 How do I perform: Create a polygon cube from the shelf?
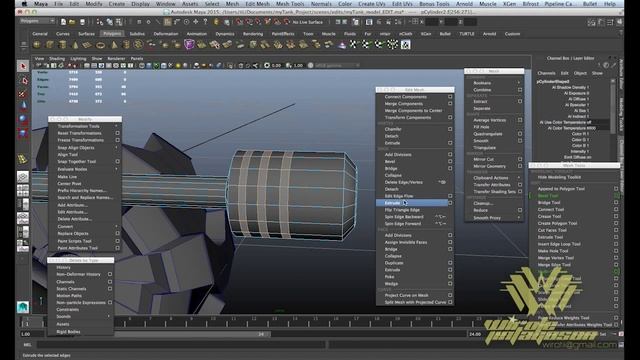(50, 44)
